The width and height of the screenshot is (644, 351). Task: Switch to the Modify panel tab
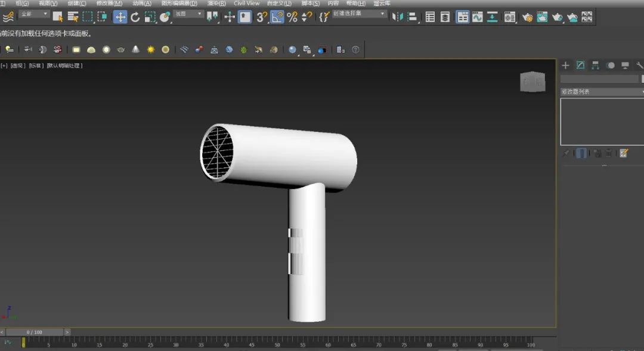(580, 66)
